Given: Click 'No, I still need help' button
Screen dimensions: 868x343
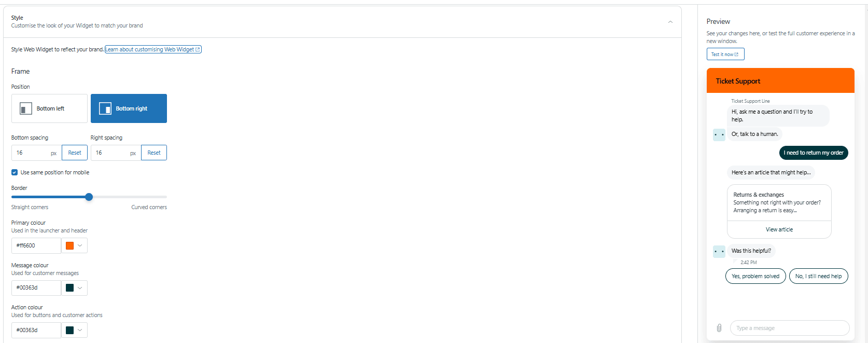Looking at the screenshot, I should 818,276.
